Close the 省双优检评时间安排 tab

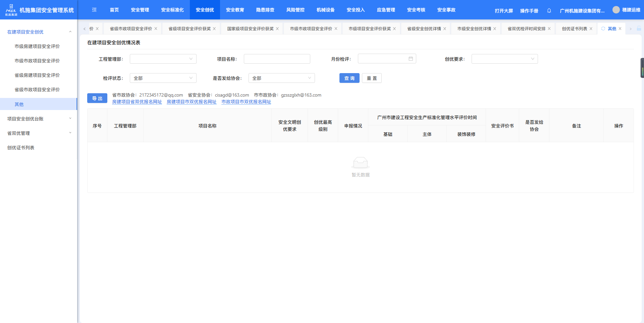tap(549, 29)
